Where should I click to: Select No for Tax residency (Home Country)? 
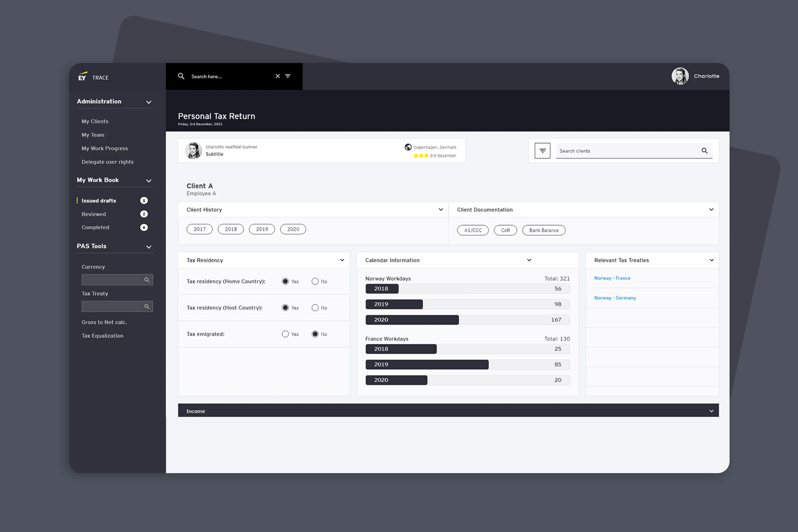(315, 281)
